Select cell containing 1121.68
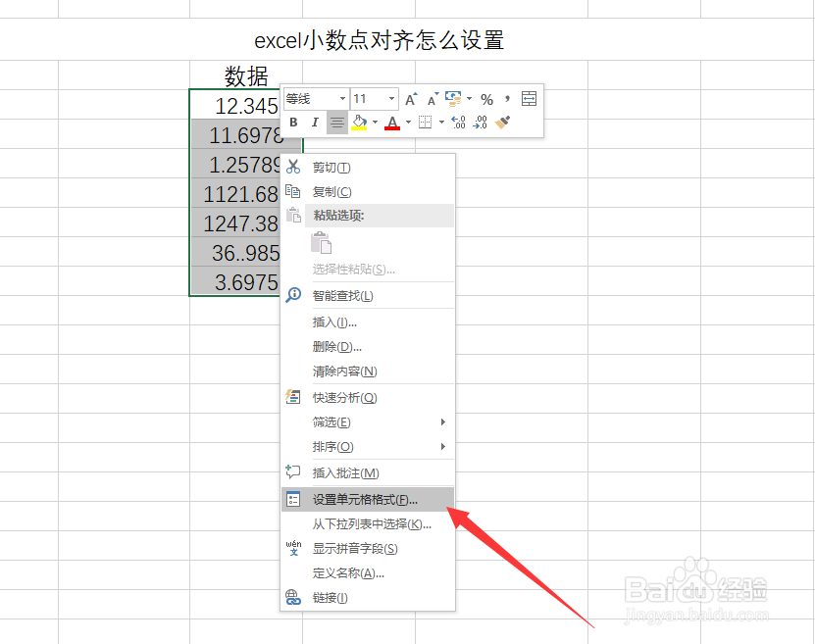Screen dimensions: 815x644 [x=235, y=193]
